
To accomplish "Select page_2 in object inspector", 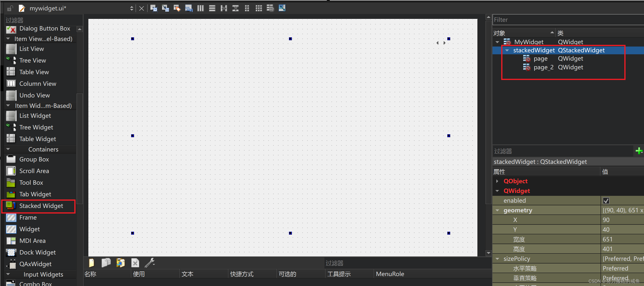I will (543, 67).
